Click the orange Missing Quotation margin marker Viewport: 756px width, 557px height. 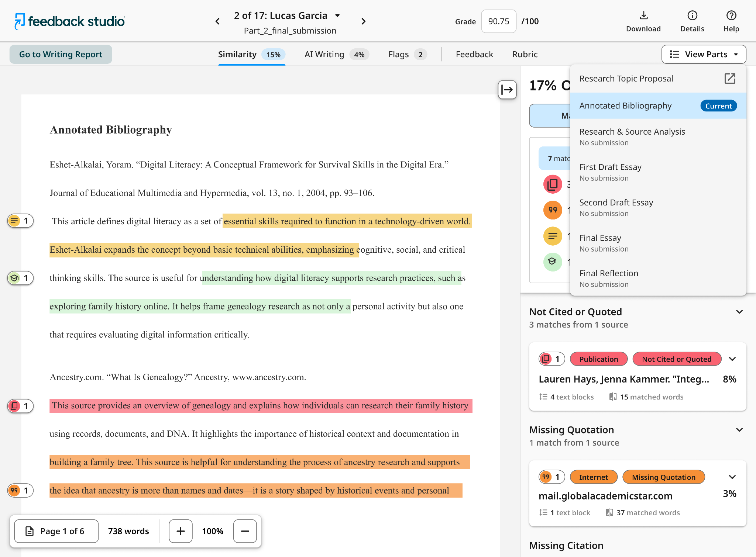click(21, 491)
